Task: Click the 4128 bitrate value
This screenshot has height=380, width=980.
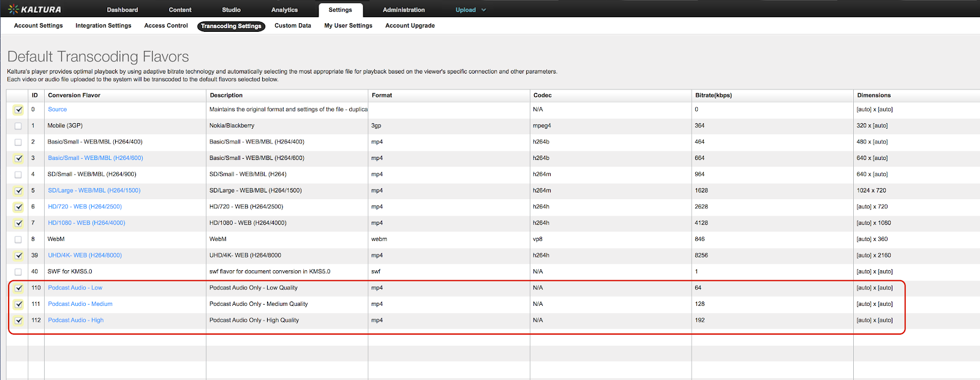Action: click(701, 223)
